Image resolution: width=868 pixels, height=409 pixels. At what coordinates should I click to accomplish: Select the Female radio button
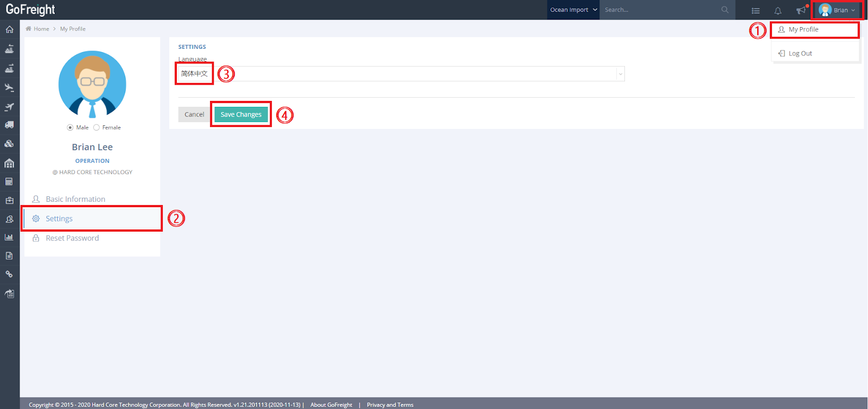pyautogui.click(x=97, y=127)
